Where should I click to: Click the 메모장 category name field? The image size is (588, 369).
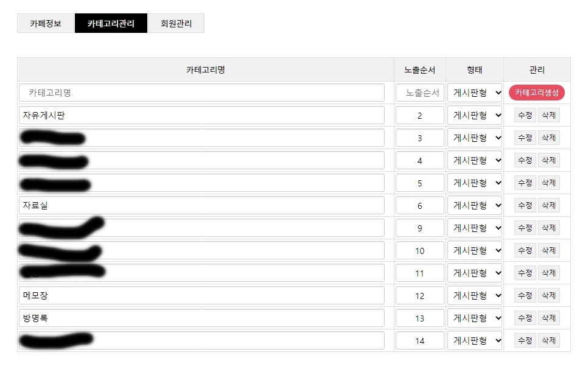[x=202, y=295]
